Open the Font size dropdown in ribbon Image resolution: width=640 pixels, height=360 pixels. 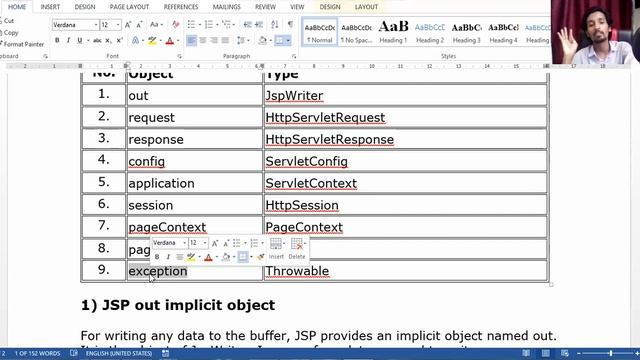click(x=118, y=25)
